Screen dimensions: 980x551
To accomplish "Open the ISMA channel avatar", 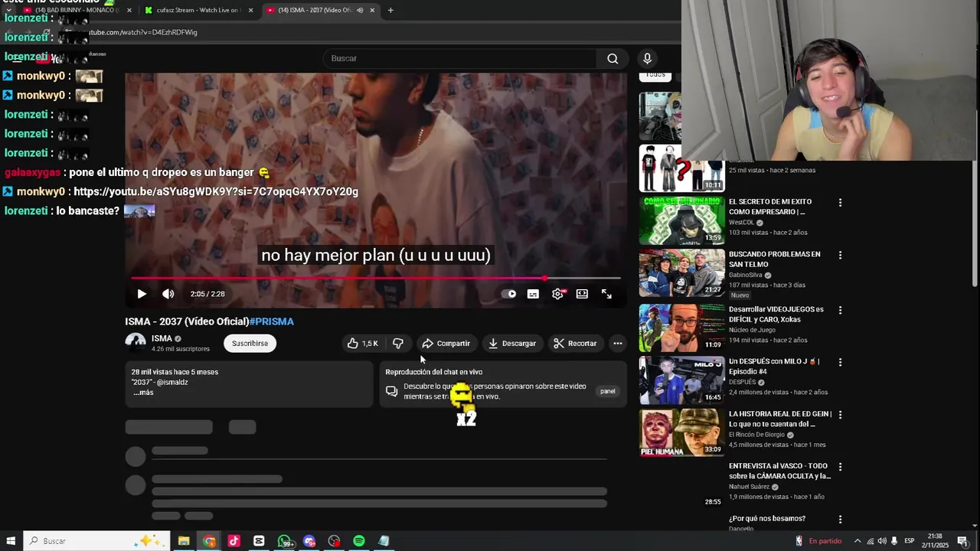I will point(136,344).
